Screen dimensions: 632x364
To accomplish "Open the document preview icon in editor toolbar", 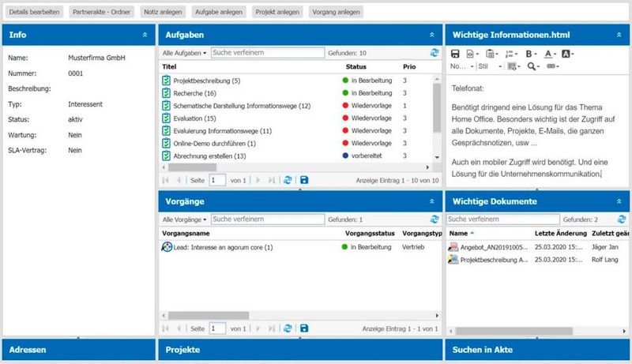I will (x=470, y=54).
